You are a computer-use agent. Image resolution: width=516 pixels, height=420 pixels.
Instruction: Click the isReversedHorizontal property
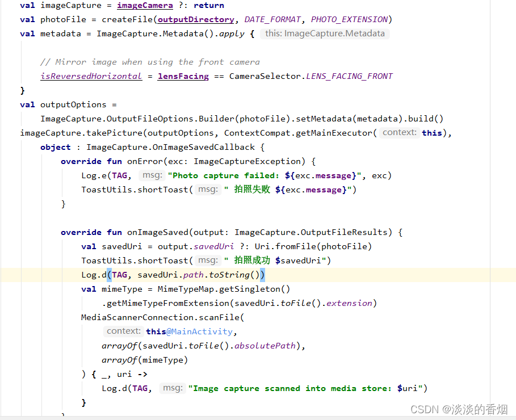[91, 77]
